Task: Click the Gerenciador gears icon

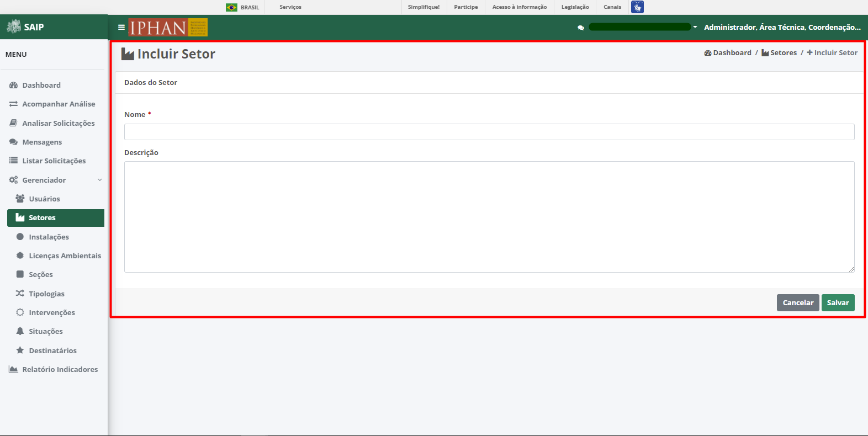Action: (x=13, y=180)
